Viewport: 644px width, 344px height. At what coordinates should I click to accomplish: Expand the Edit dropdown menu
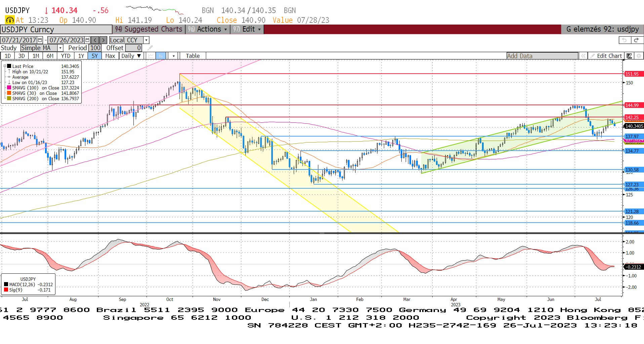coord(247,29)
